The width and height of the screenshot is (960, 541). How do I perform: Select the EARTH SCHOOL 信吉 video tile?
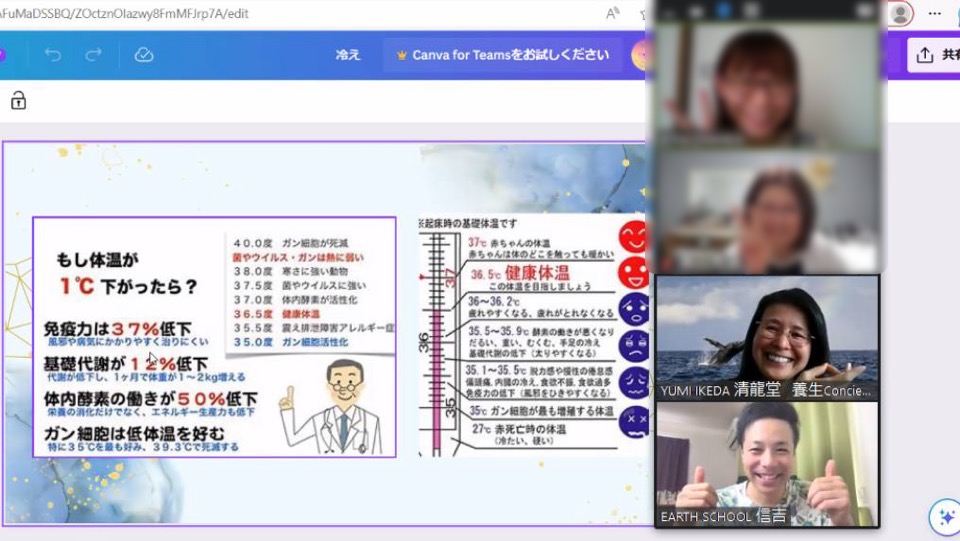pyautogui.click(x=767, y=464)
